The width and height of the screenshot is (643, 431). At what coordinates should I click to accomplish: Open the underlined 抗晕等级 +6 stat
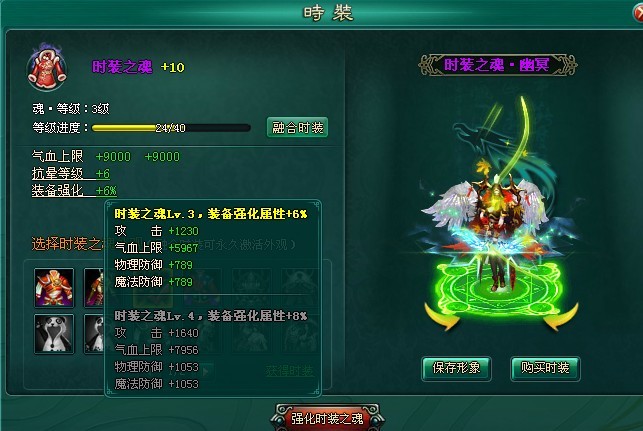tap(71, 174)
